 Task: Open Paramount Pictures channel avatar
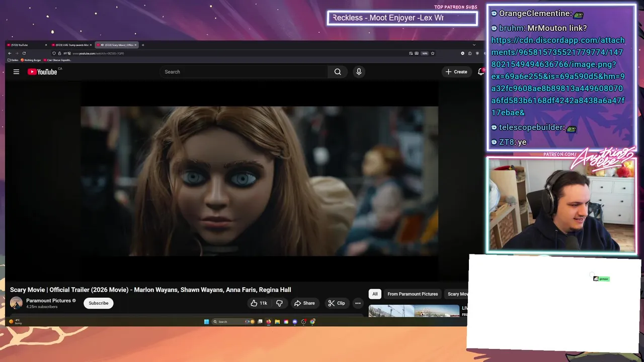point(16,303)
